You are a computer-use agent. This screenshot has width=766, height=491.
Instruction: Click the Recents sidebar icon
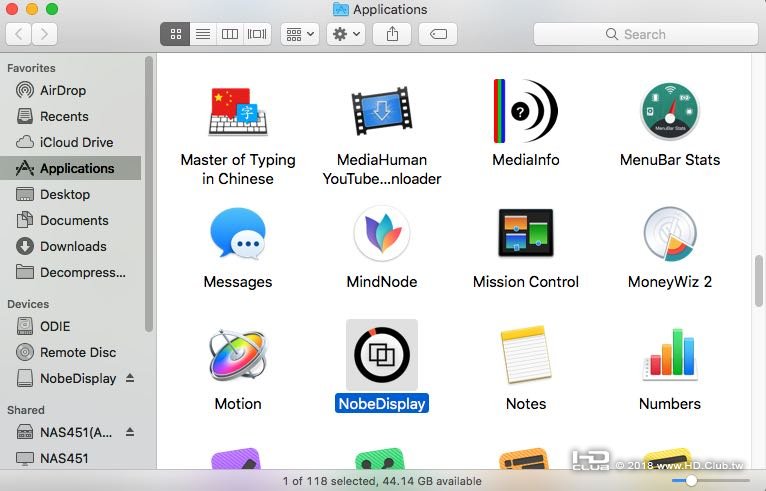coord(25,116)
